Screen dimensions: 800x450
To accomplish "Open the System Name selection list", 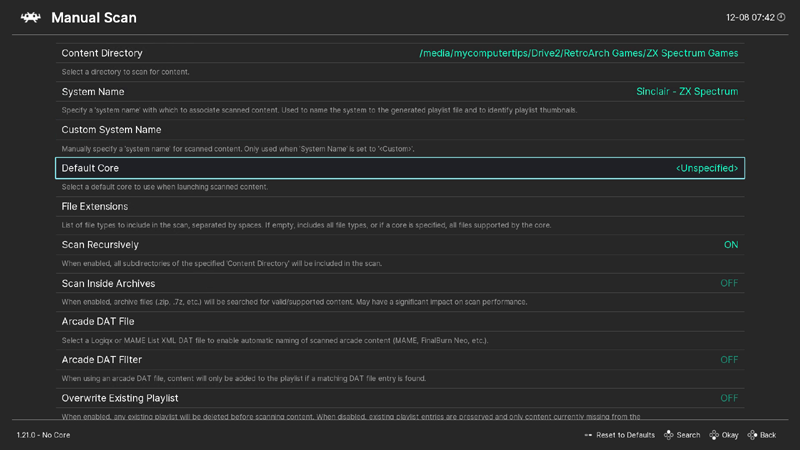I will click(x=400, y=92).
